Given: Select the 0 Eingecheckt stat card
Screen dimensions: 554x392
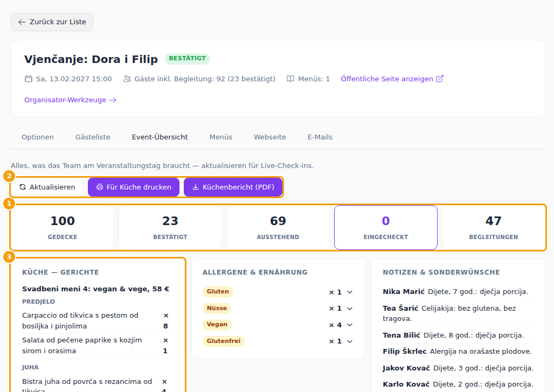Looking at the screenshot, I should pyautogui.click(x=386, y=227).
